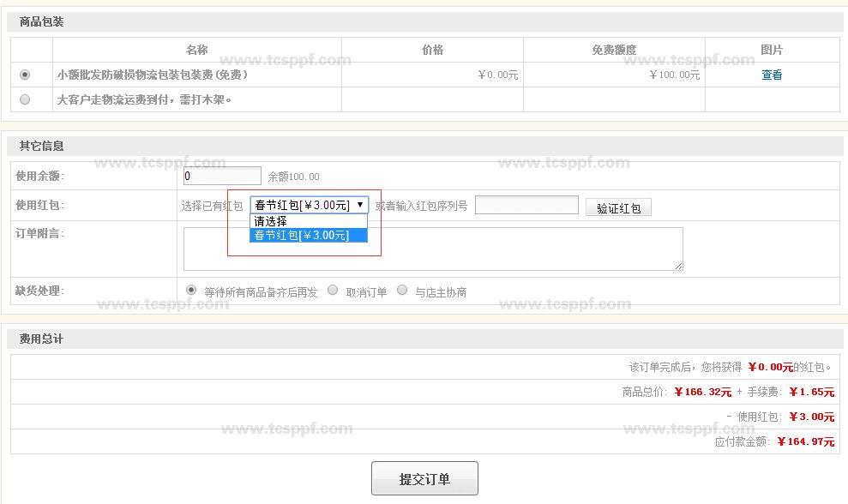
Task: Click inside the 订单附言 text area
Action: click(432, 249)
